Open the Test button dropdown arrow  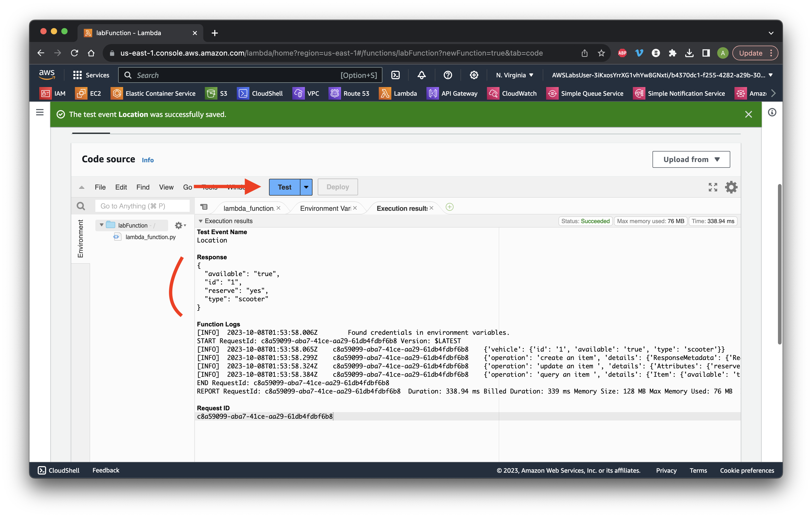coord(306,187)
